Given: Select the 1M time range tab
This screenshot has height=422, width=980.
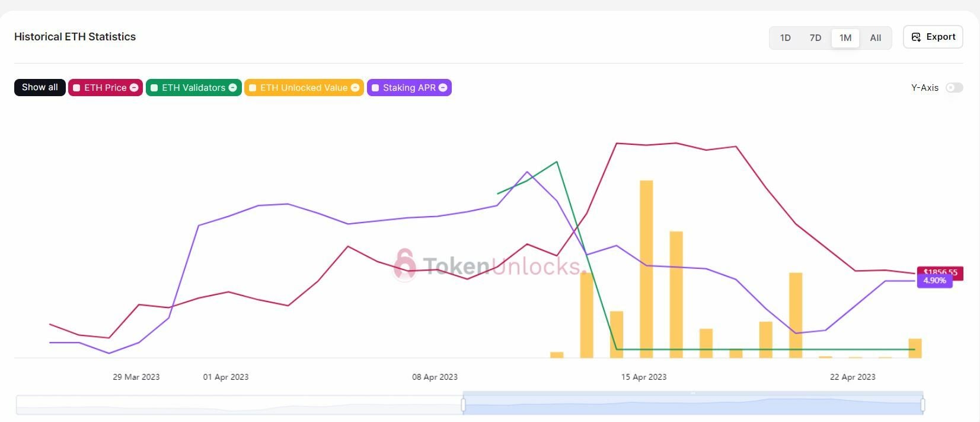Looking at the screenshot, I should (x=845, y=38).
